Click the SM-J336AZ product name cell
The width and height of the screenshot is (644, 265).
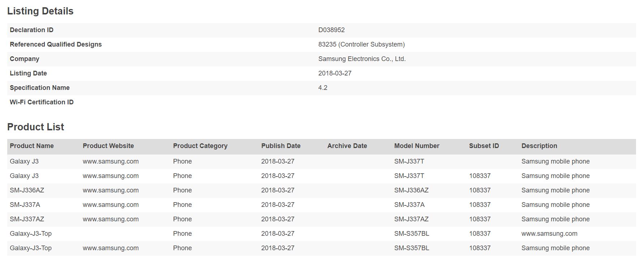(x=27, y=190)
